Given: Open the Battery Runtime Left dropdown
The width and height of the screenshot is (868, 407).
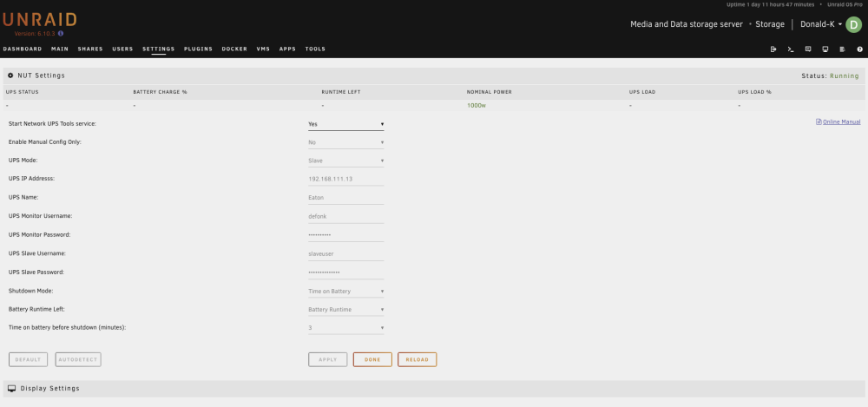Looking at the screenshot, I should coord(346,310).
